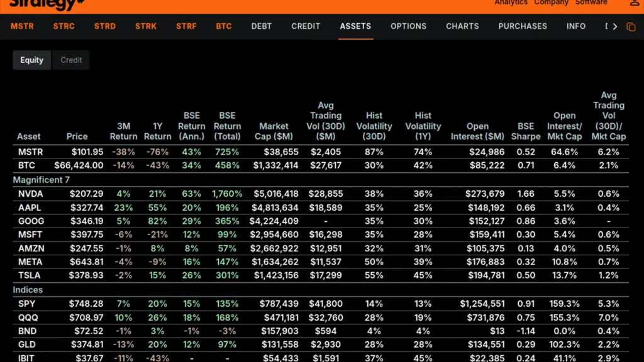
Task: Sort by BSE Return (Total) header
Action: (x=227, y=126)
